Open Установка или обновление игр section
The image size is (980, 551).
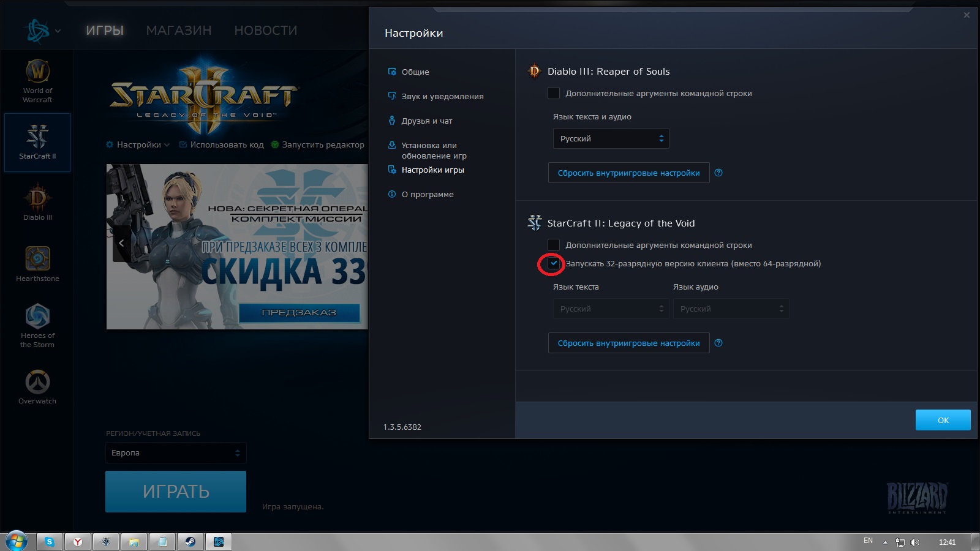click(x=428, y=150)
